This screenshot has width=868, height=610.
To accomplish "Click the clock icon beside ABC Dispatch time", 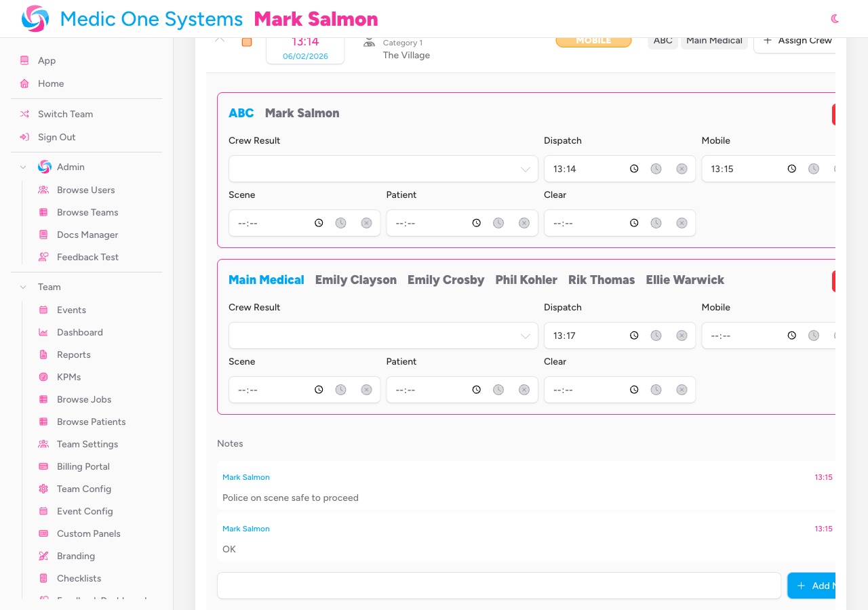I will [x=634, y=168].
